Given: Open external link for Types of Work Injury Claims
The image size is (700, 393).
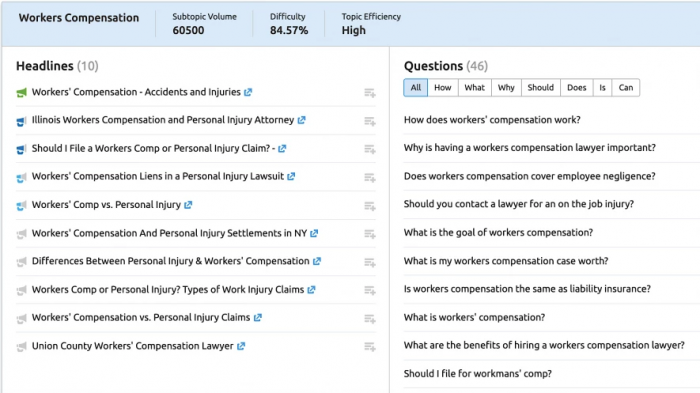Looking at the screenshot, I should 311,289.
